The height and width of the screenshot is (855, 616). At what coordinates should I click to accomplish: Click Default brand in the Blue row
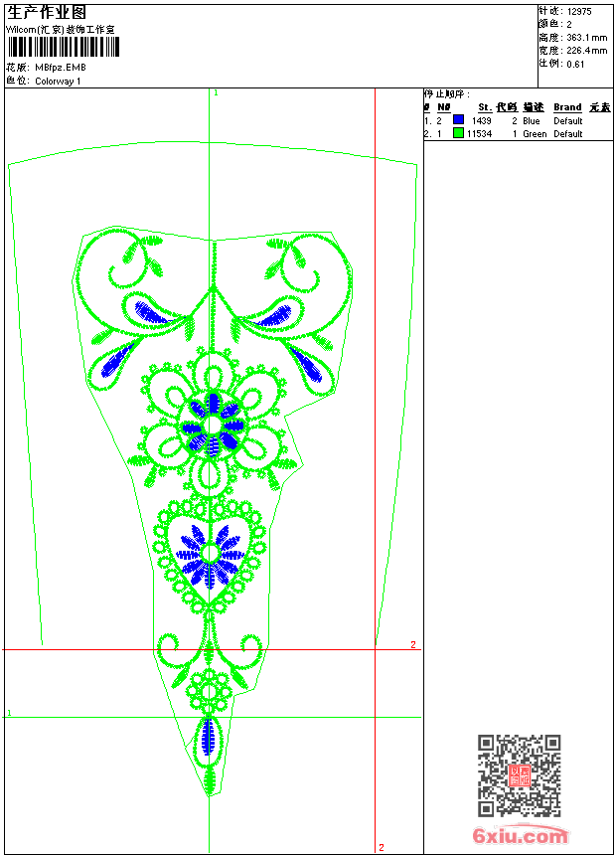568,121
